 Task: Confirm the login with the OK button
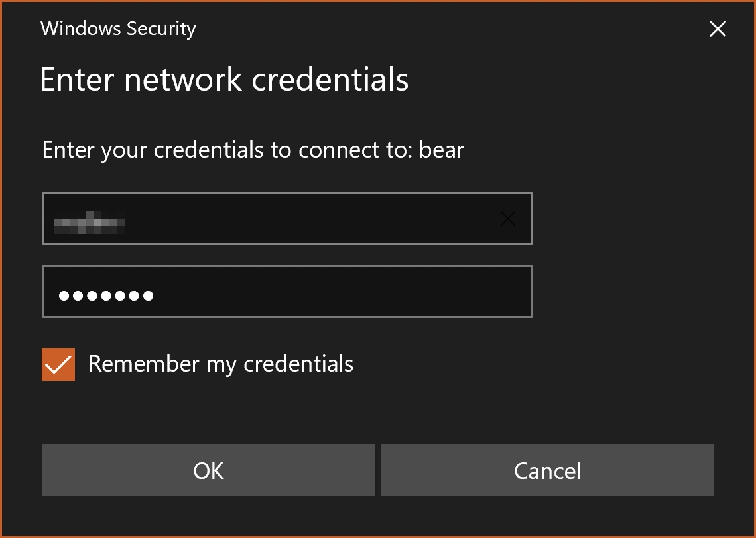[x=208, y=470]
